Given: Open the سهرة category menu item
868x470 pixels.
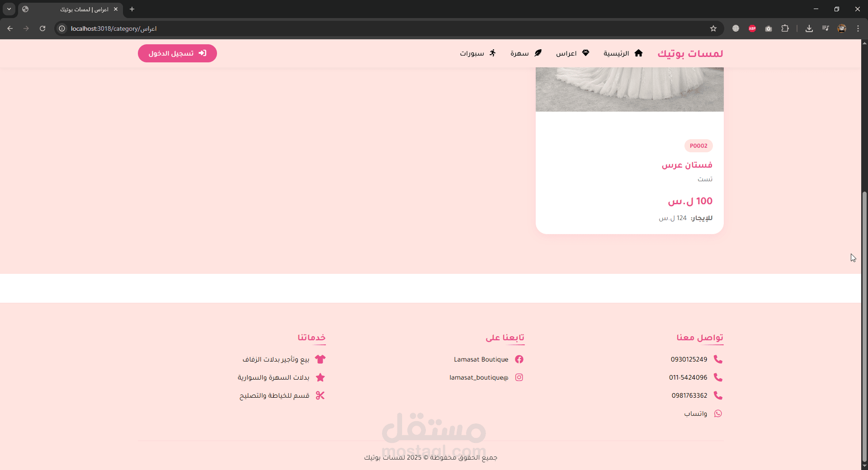Looking at the screenshot, I should click(526, 53).
